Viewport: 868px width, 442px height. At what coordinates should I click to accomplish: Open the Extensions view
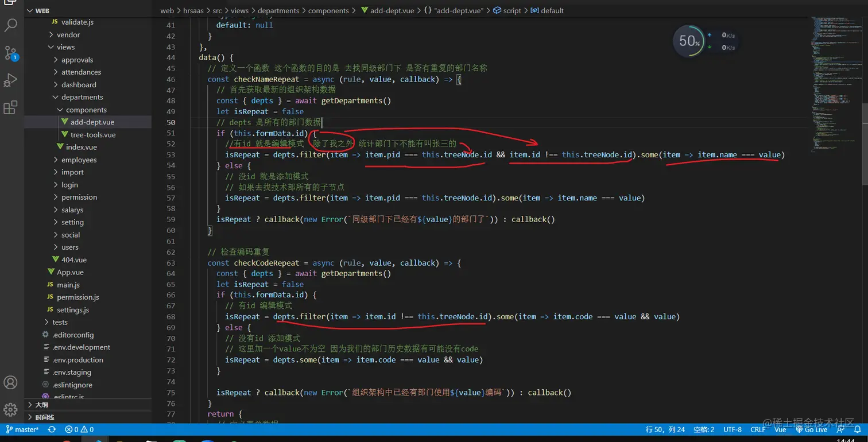(x=11, y=107)
